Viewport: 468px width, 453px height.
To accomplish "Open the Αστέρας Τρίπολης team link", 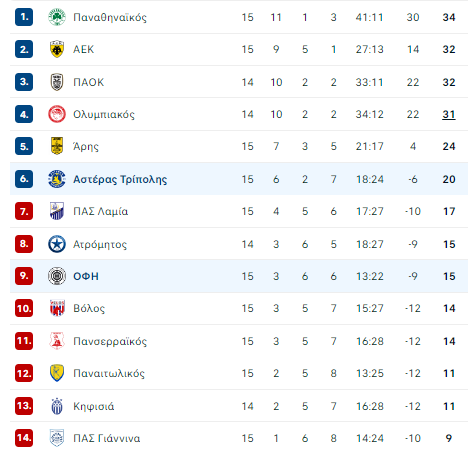I will coord(120,179).
